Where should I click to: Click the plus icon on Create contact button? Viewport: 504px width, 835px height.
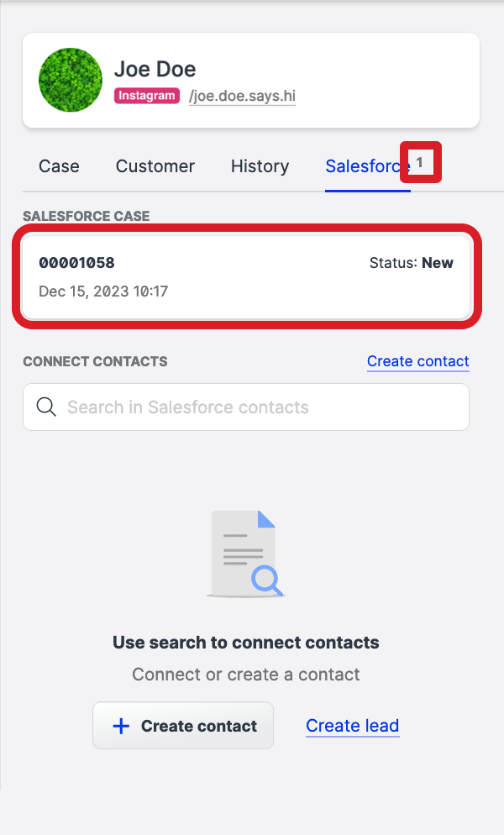[x=121, y=725]
